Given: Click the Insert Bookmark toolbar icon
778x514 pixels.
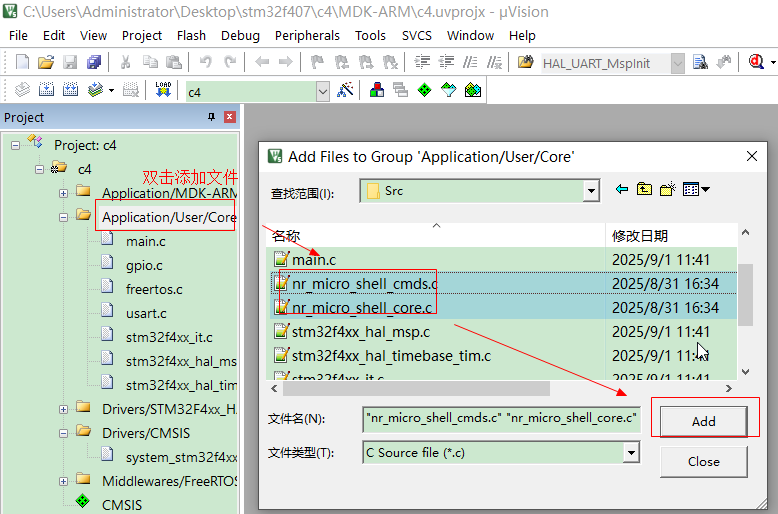Looking at the screenshot, I should tap(317, 63).
